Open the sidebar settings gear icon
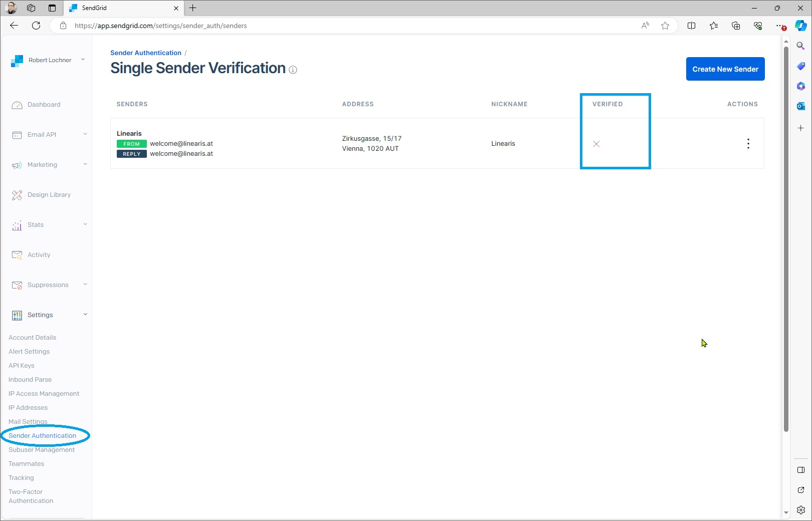812x521 pixels. 801,510
